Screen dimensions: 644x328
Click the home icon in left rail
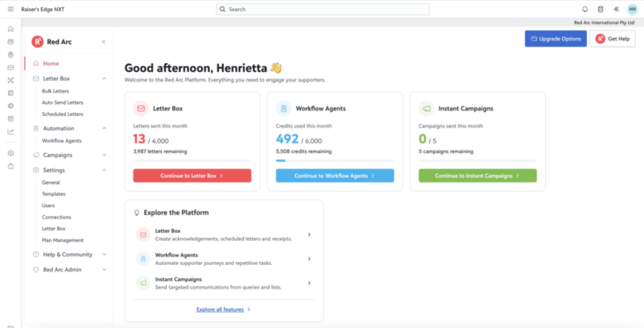pyautogui.click(x=10, y=29)
